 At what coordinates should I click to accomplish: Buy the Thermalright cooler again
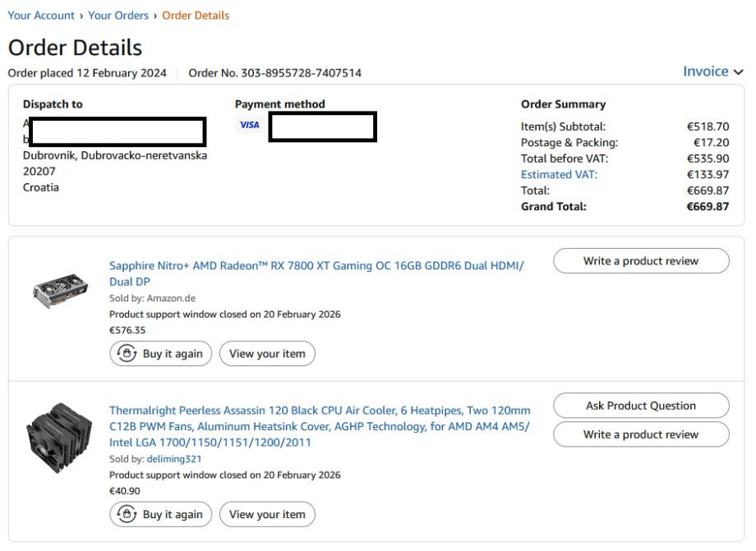point(161,515)
